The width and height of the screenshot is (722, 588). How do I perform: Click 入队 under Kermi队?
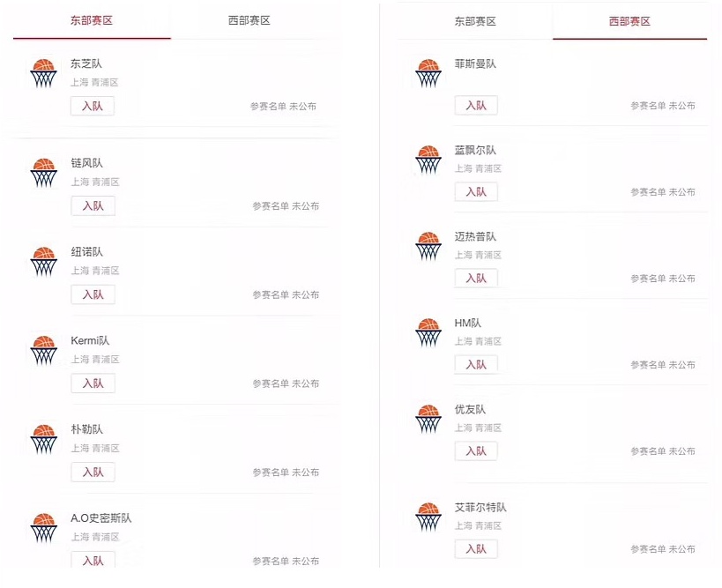(93, 383)
